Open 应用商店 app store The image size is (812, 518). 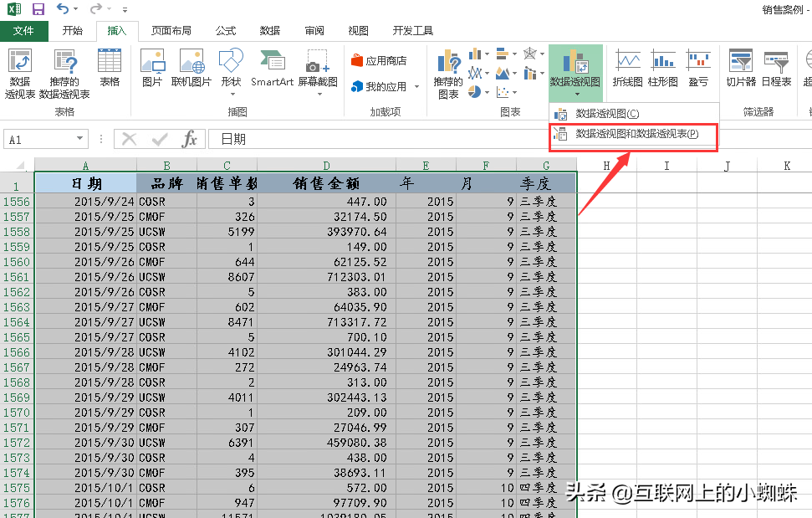coord(379,60)
